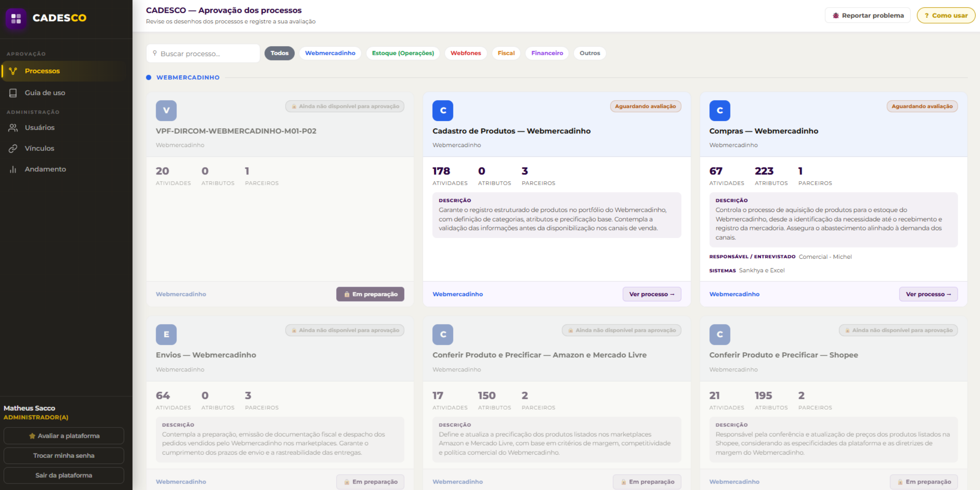The height and width of the screenshot is (490, 980).
Task: Click the blue dot beside WEBMERCADINHO section heading
Action: click(x=148, y=78)
